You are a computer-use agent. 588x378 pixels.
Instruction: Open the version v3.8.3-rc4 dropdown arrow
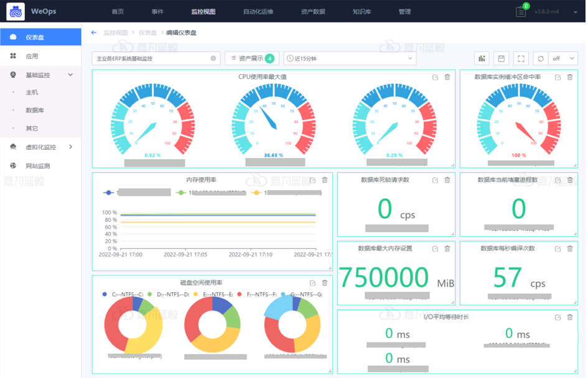pos(576,12)
